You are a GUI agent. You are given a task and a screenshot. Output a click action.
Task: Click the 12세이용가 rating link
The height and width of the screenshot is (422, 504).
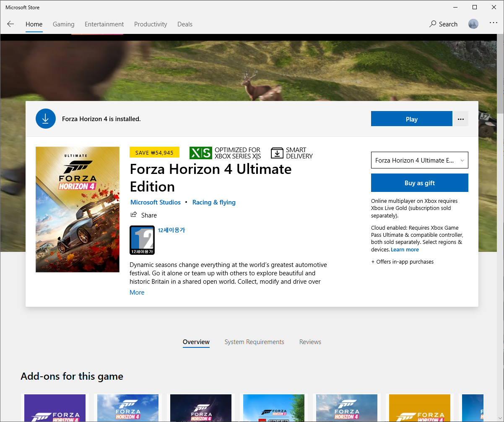(171, 230)
